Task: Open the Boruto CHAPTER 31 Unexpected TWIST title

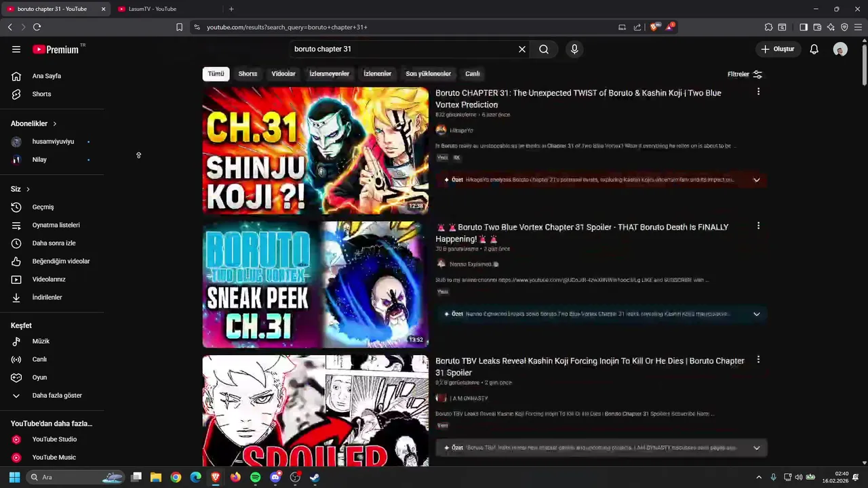Action: (578, 98)
